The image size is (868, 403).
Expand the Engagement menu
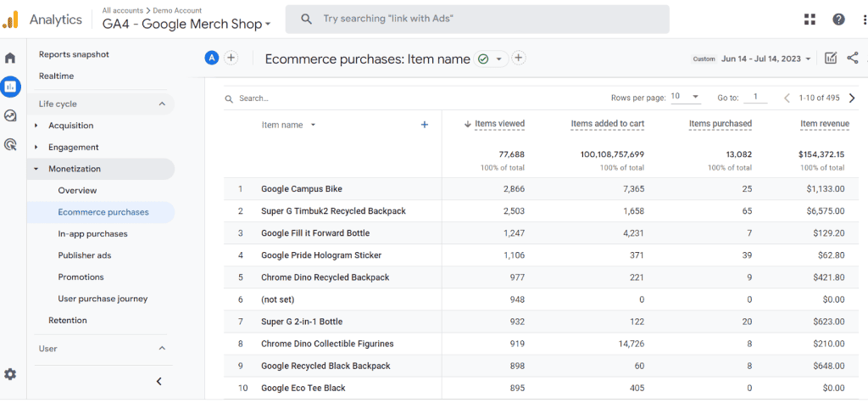click(x=74, y=148)
